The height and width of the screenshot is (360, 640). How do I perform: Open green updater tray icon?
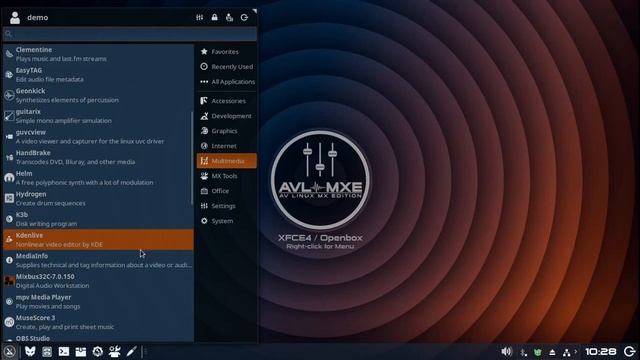tap(538, 352)
